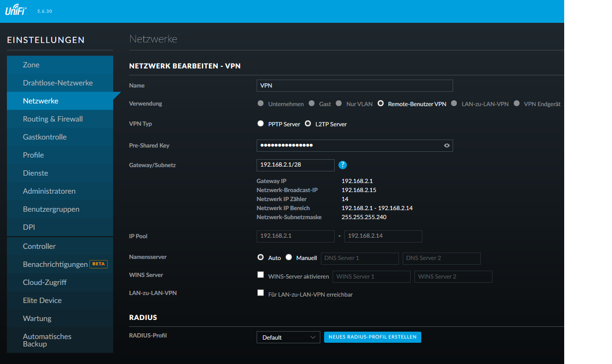Go to Drahtlose-Netzwerke section

[57, 83]
